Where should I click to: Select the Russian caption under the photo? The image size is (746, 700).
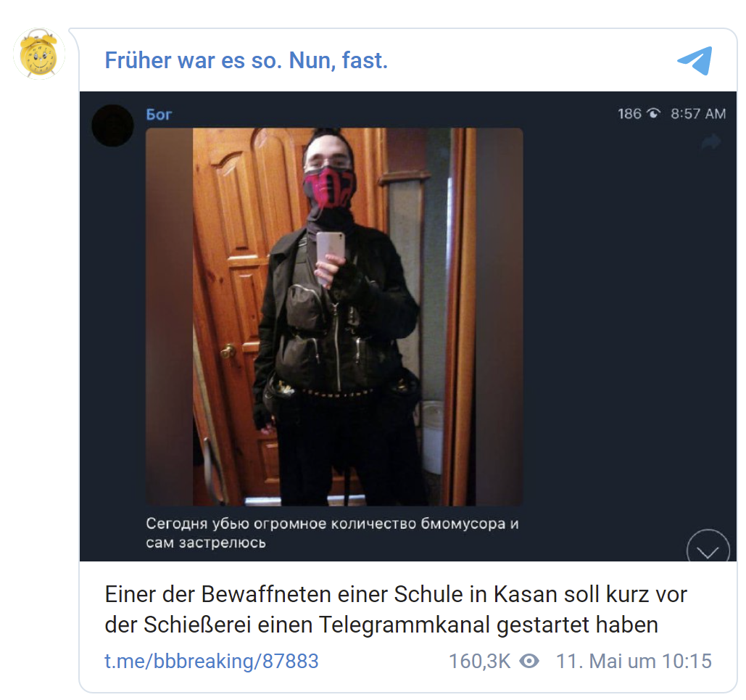pos(332,533)
